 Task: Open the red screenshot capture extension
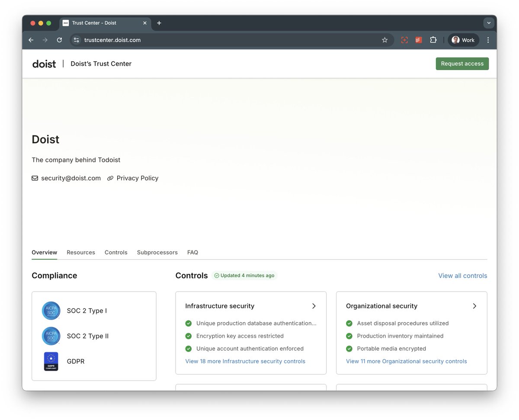[404, 40]
